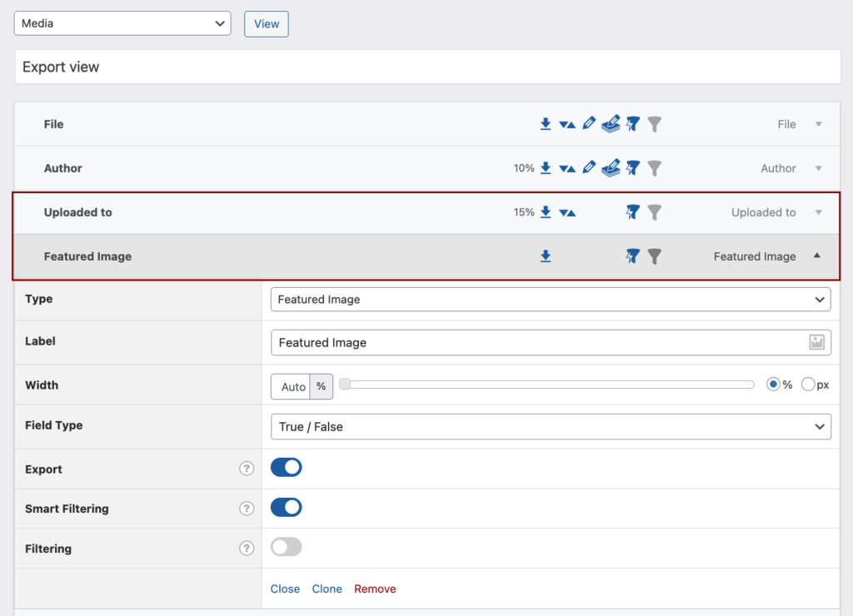Click the image icon inside the Label field

[818, 342]
